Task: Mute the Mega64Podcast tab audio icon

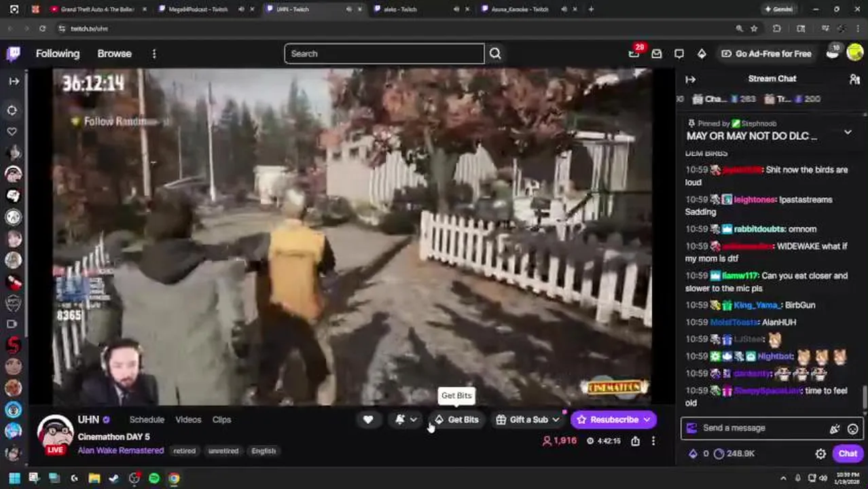Action: [241, 9]
